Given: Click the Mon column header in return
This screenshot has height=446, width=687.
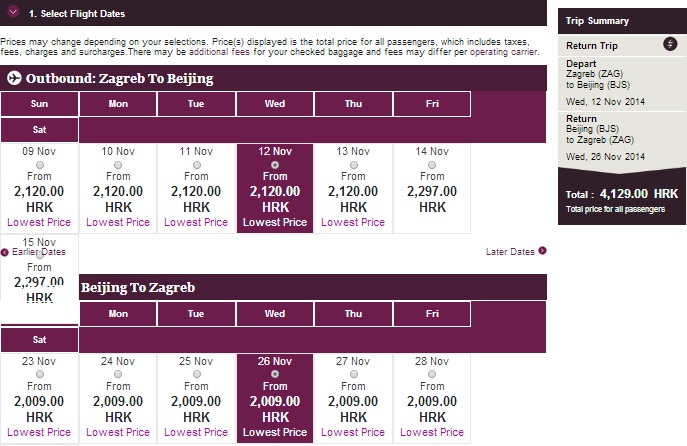Looking at the screenshot, I should coord(118,313).
